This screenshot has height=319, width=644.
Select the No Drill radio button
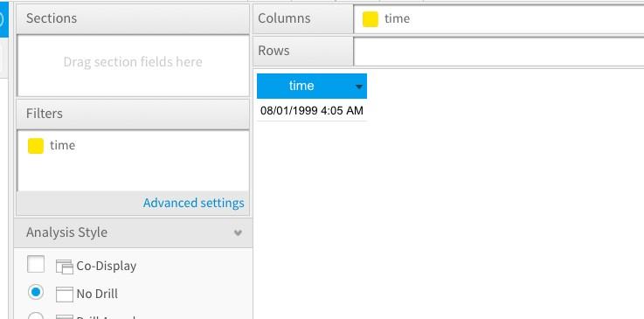(36, 292)
